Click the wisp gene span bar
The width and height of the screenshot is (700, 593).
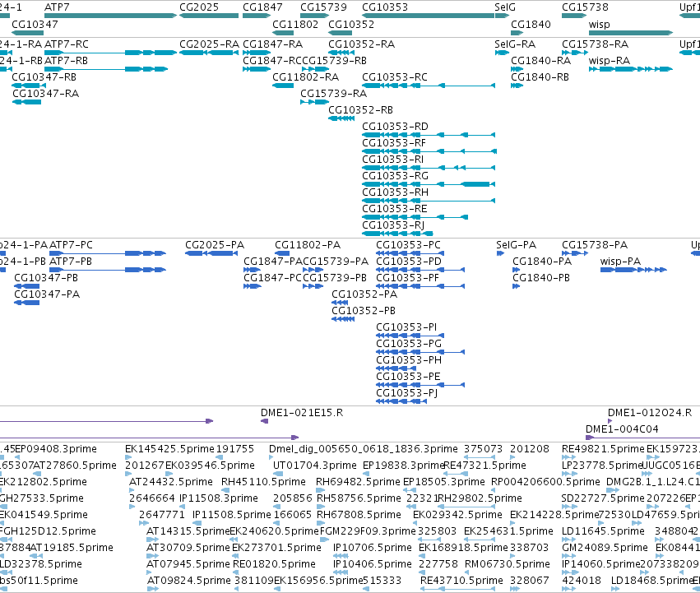coord(631,33)
